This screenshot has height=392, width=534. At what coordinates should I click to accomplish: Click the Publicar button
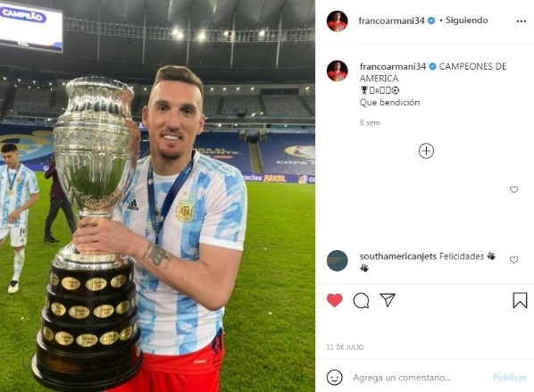(510, 378)
